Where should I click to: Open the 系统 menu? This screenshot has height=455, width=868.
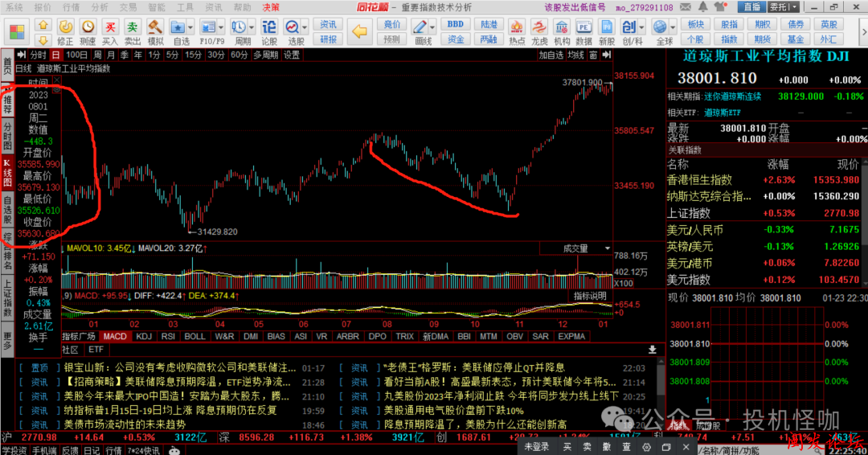tap(14, 7)
